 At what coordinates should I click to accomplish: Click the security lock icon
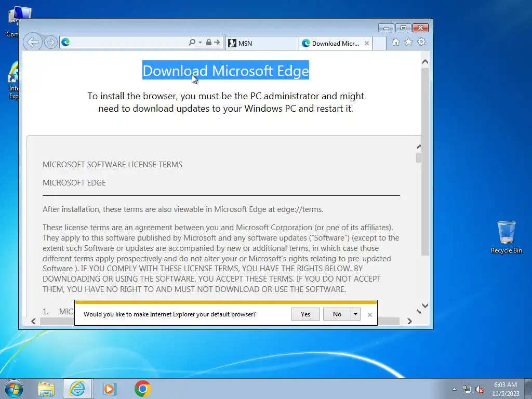[x=209, y=43]
